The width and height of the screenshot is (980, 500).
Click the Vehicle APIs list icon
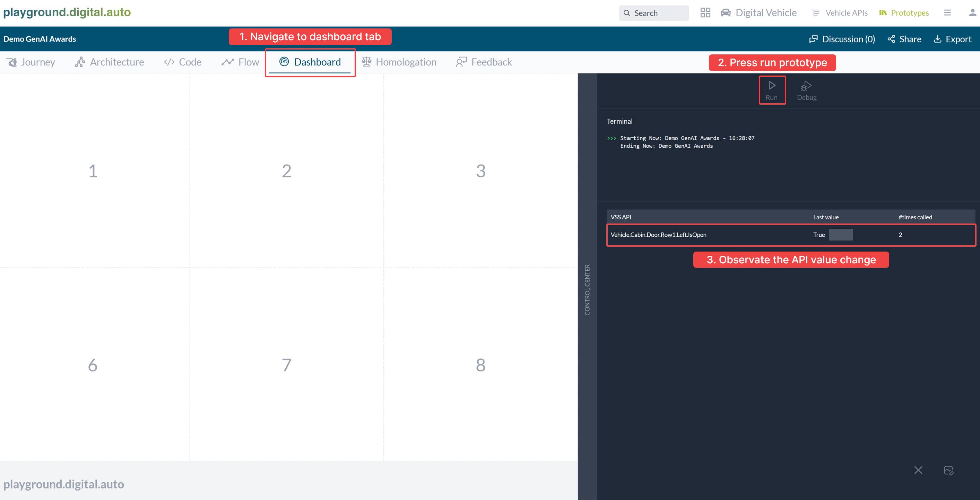pyautogui.click(x=815, y=12)
